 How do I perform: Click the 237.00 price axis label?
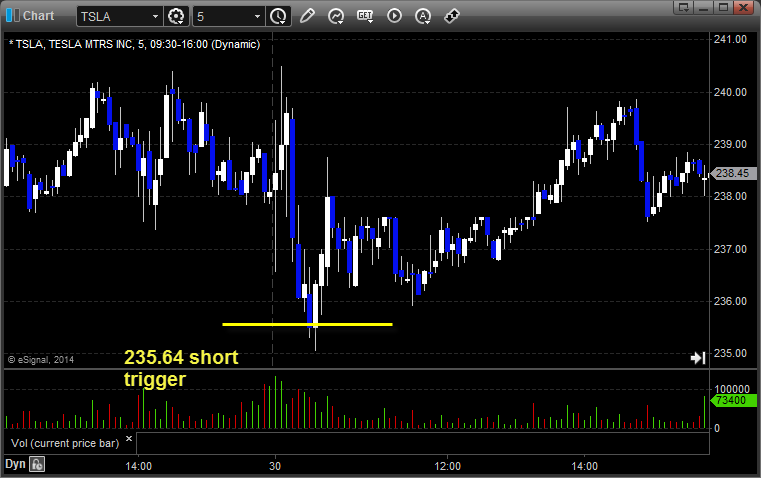[x=730, y=249]
